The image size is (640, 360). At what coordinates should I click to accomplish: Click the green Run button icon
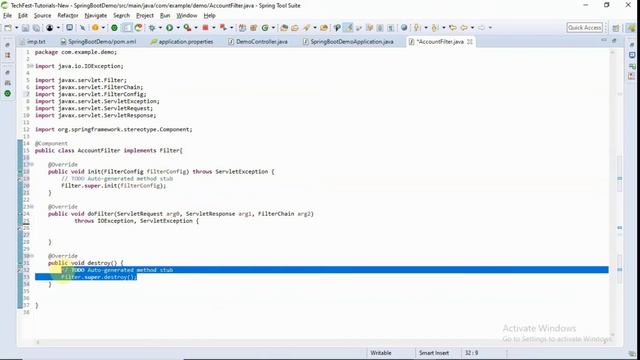pos(169,28)
